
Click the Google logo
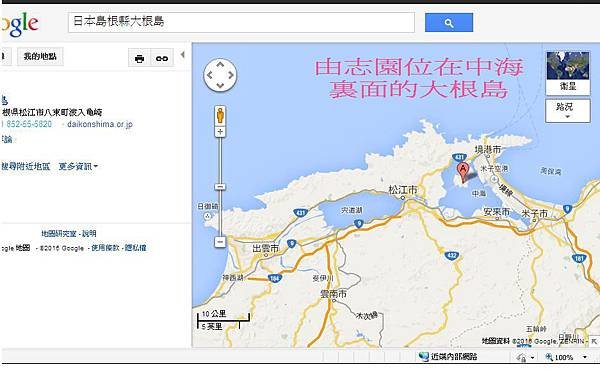[20, 24]
